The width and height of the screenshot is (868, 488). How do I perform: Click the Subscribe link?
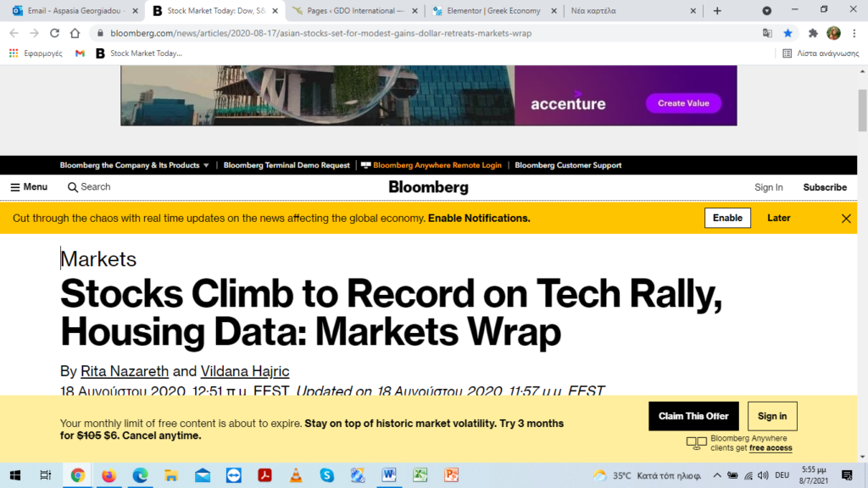coord(825,187)
